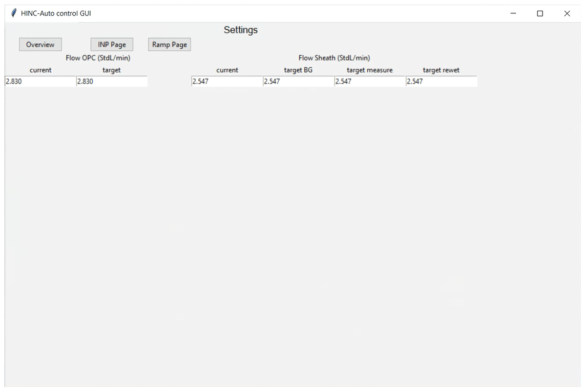This screenshot has width=586, height=392.
Task: Focus the Flow Sheath target BG field
Action: (x=298, y=81)
